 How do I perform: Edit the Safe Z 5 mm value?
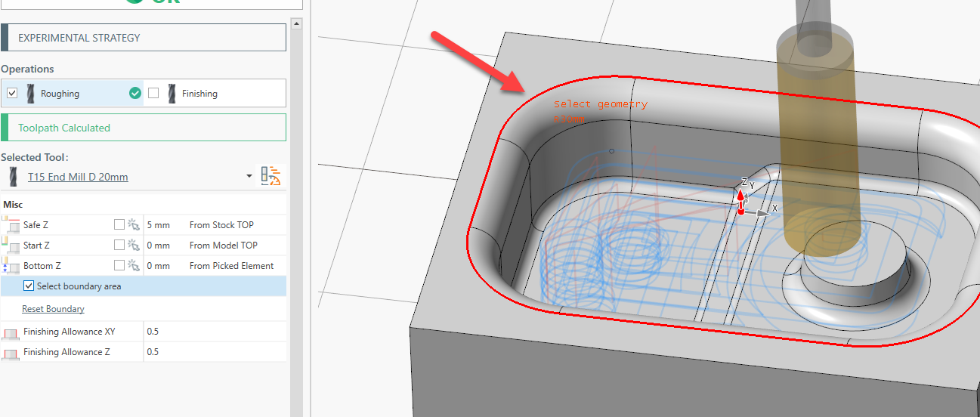pos(159,224)
